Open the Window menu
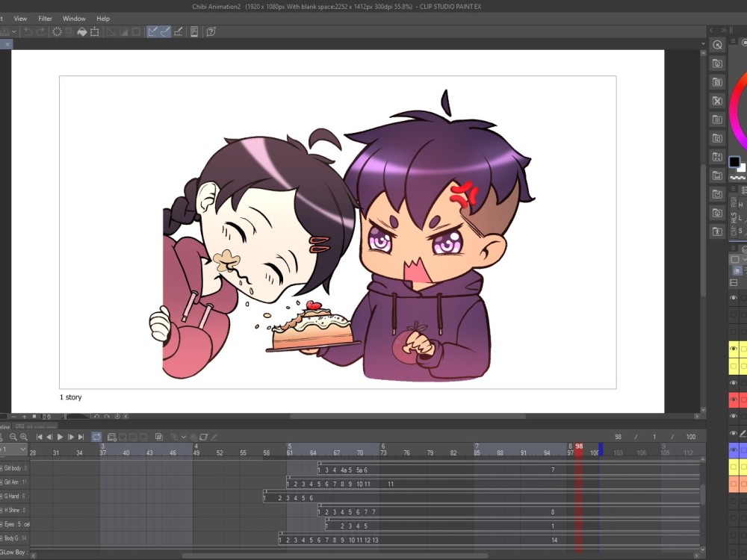 click(74, 19)
